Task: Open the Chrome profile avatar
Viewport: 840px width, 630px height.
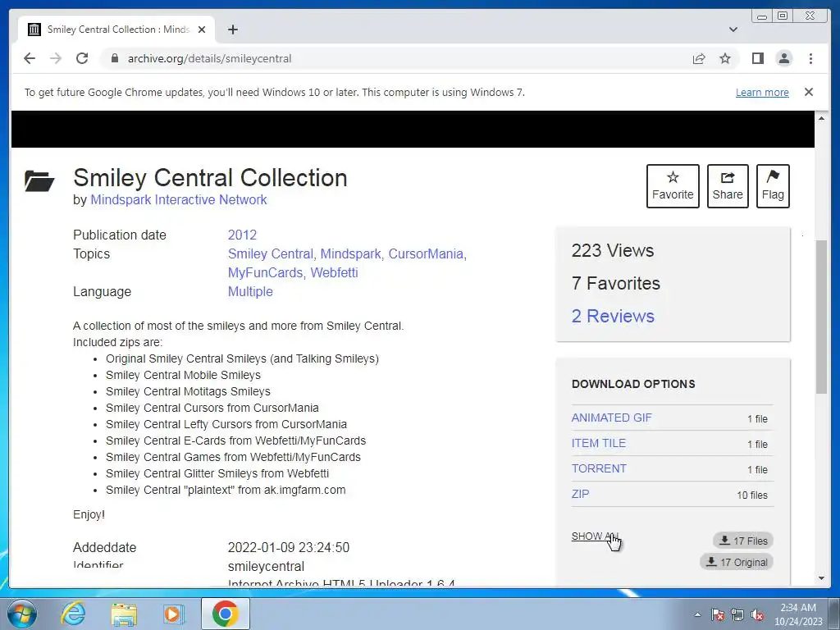Action: pyautogui.click(x=783, y=58)
